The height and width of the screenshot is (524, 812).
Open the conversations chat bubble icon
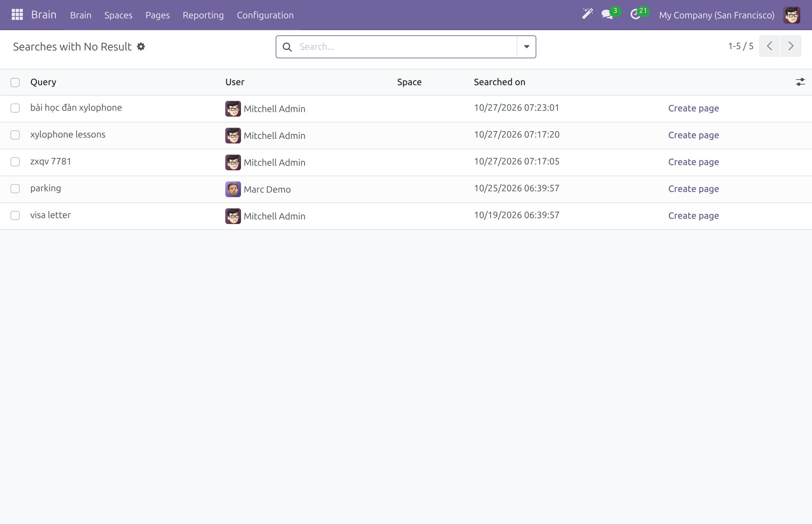[607, 15]
